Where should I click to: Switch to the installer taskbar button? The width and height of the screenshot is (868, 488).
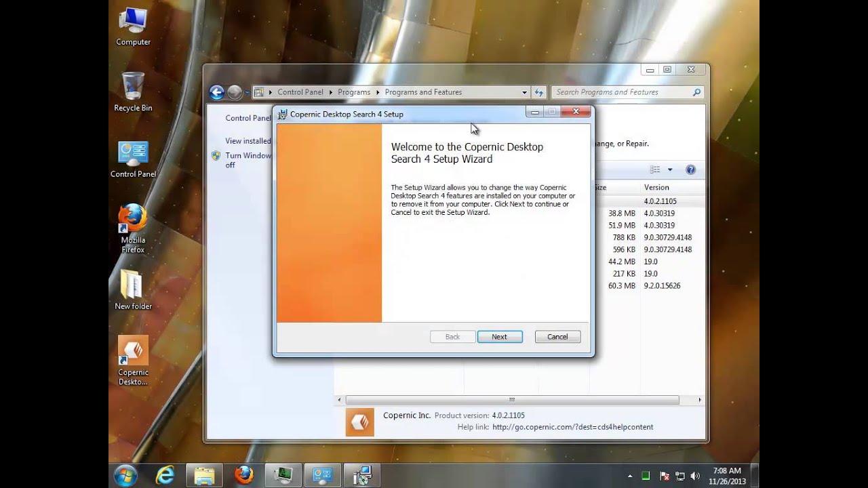point(362,475)
